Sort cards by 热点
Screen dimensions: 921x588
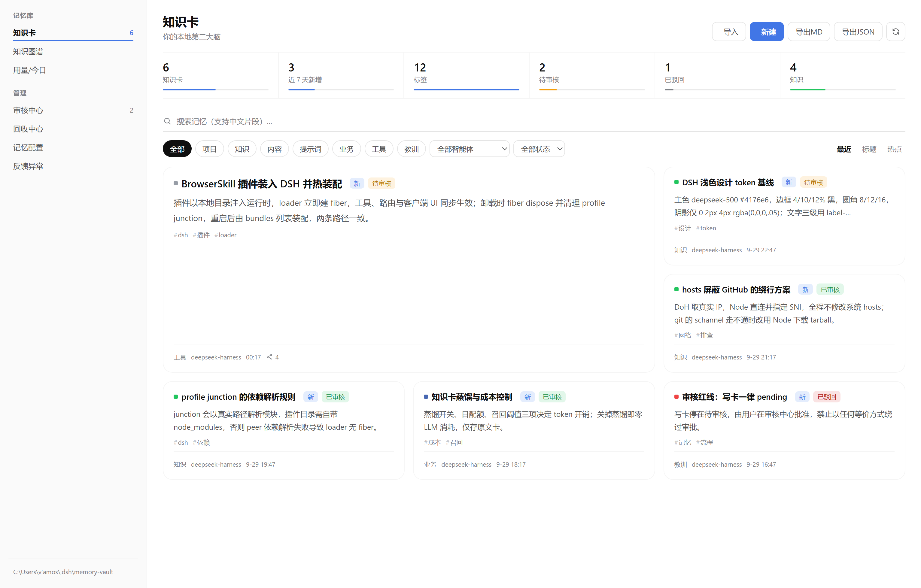click(894, 149)
